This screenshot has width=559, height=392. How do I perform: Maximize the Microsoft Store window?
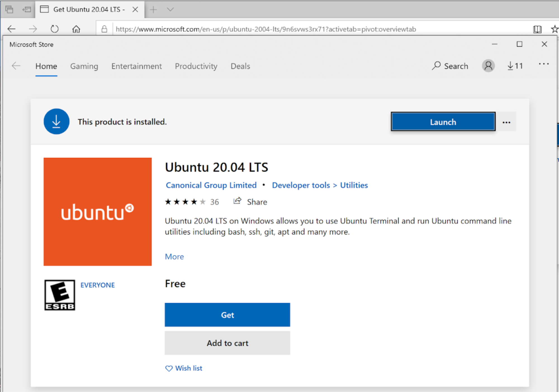tap(519, 44)
